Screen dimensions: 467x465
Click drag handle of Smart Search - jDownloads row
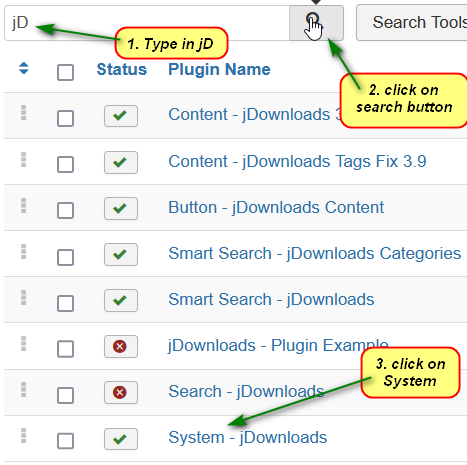coord(23,298)
